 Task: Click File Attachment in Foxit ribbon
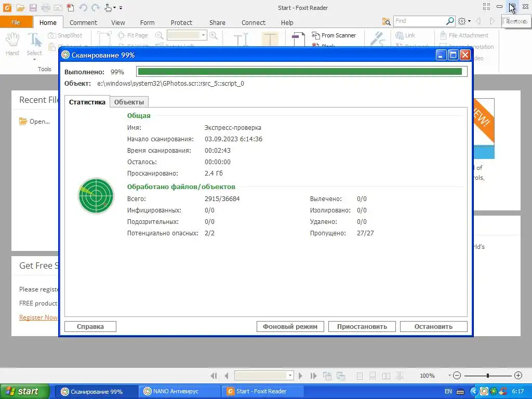click(x=464, y=35)
